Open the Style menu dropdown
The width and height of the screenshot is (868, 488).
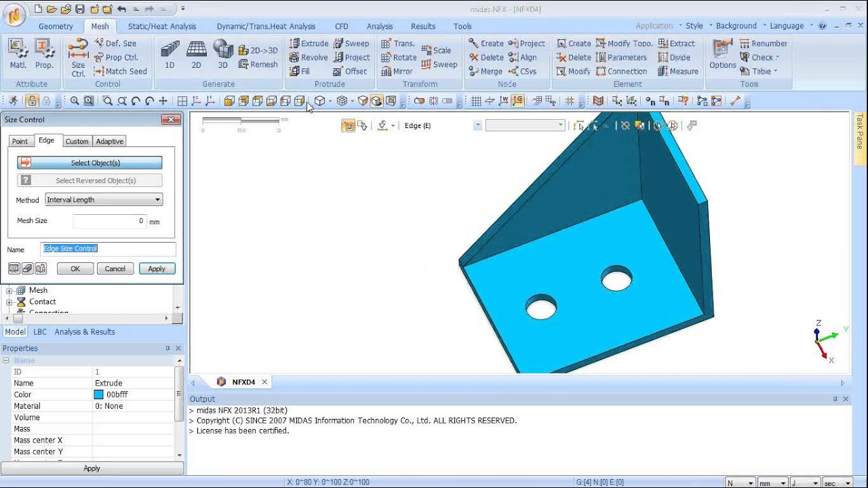point(694,26)
